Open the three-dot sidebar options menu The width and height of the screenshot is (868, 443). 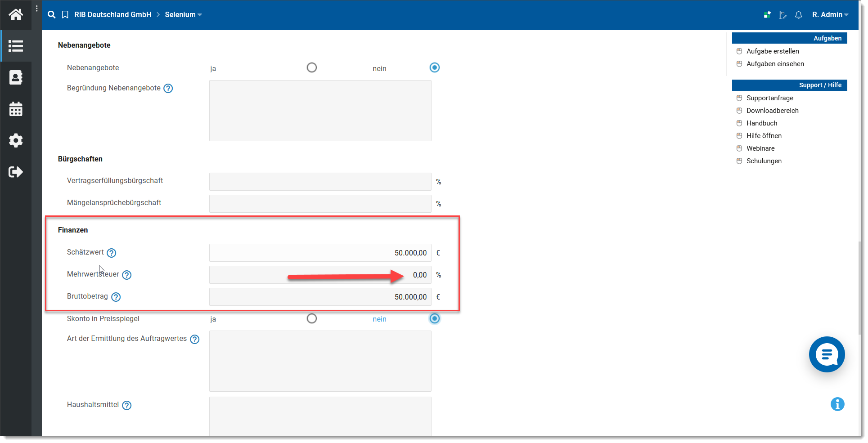(36, 9)
